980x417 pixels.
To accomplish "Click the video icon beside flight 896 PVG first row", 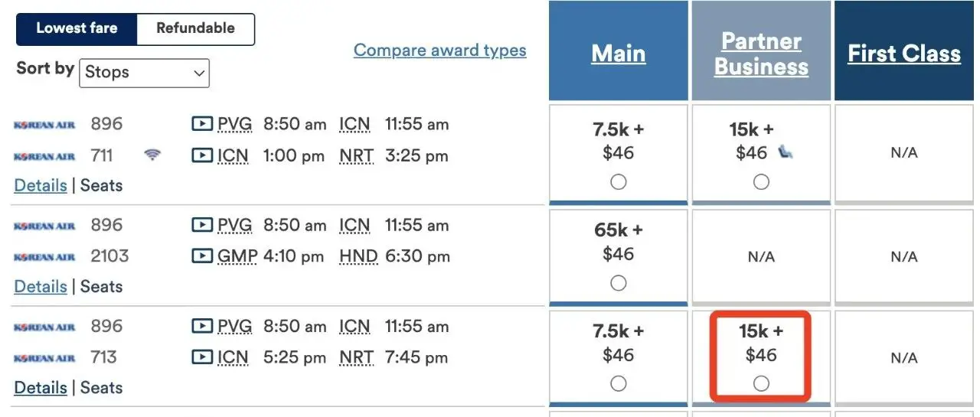I will coord(201,124).
